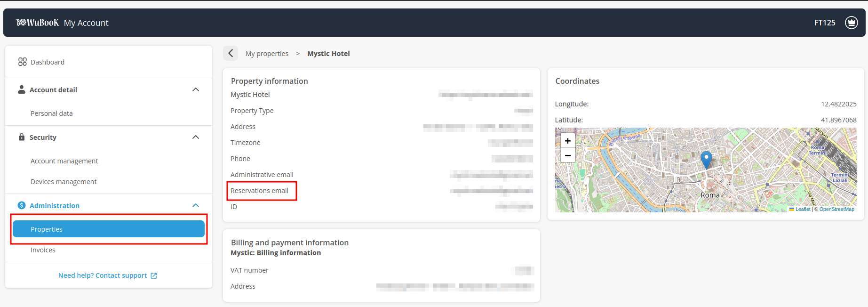Image resolution: width=868 pixels, height=307 pixels.
Task: Collapse the Administration section chevron
Action: 196,205
